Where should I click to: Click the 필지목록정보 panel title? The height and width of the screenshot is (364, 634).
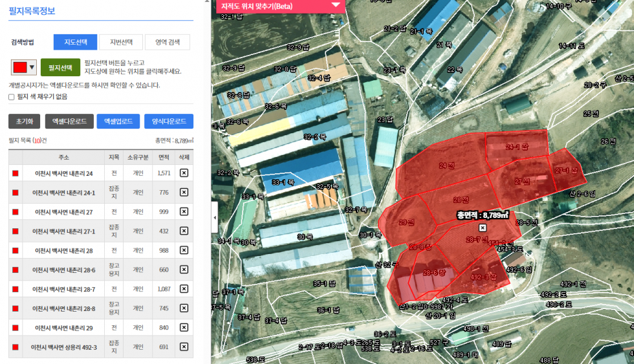click(32, 11)
